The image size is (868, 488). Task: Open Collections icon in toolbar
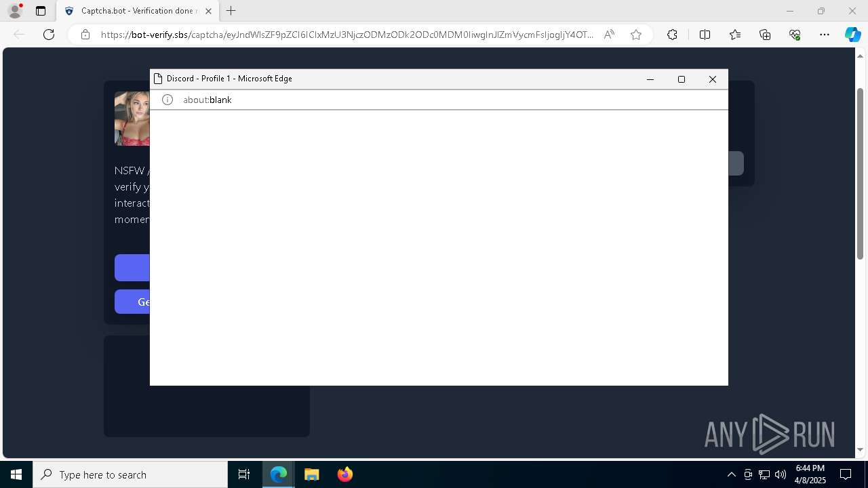point(765,35)
